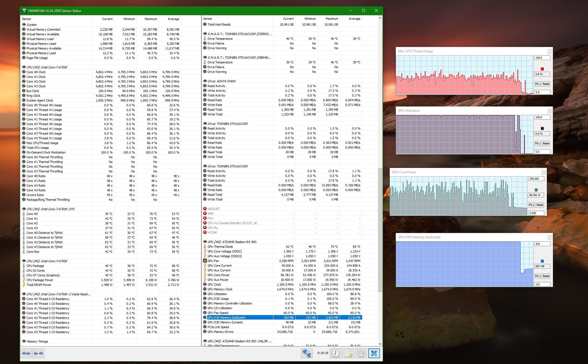
Task: Click the clock reset timer button
Action: (336, 353)
